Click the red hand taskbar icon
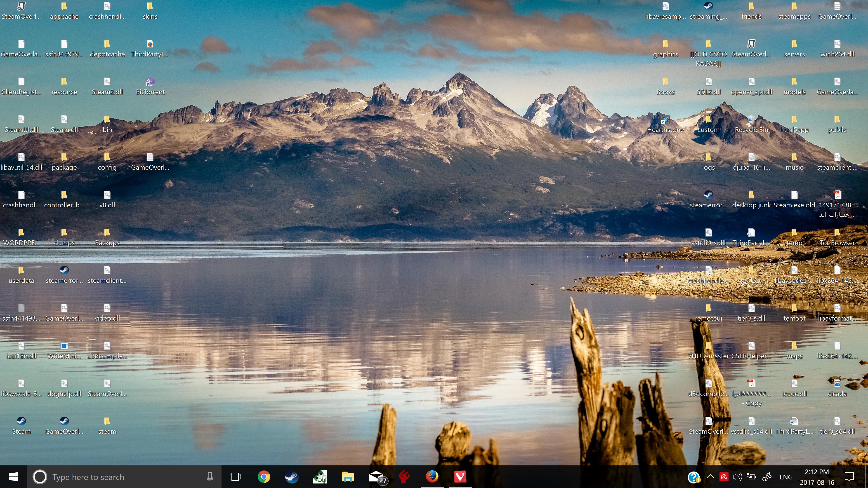Viewport: 868px width, 488px height. click(x=404, y=477)
